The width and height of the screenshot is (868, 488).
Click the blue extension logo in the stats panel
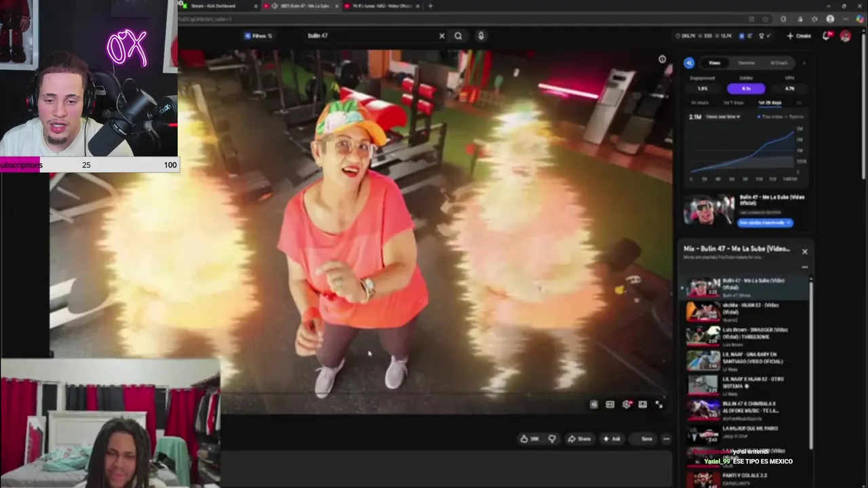[x=690, y=63]
